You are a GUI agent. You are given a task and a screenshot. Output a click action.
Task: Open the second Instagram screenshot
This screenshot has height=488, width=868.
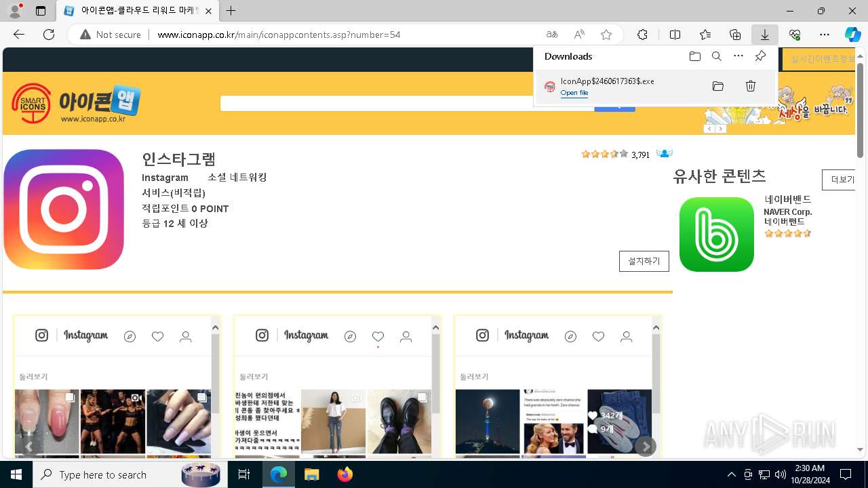point(338,387)
